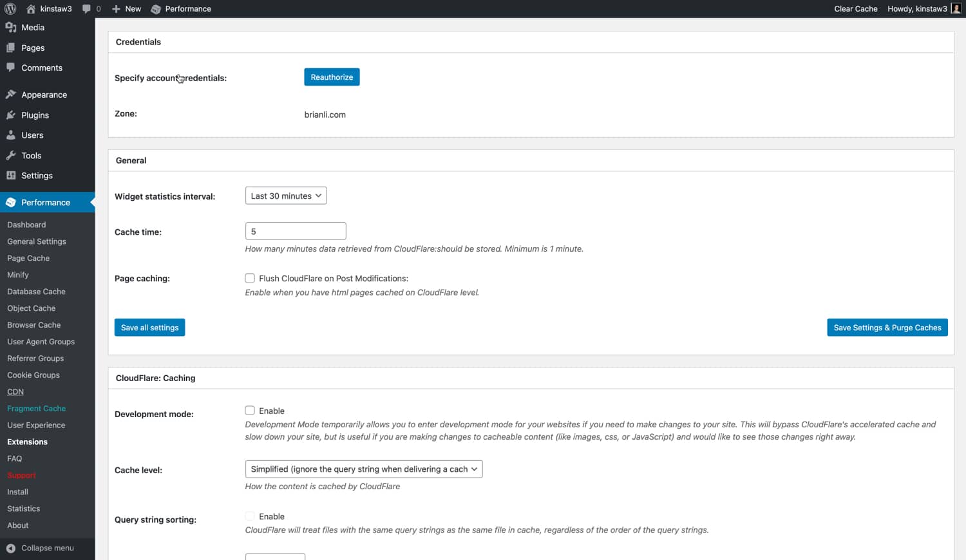Screen dimensions: 966x560
Task: Open Tools using its wrench icon
Action: [11, 155]
